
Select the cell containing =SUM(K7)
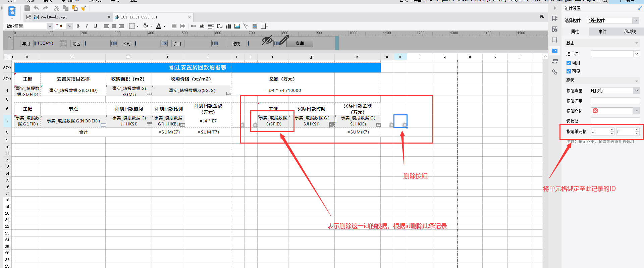(358, 132)
